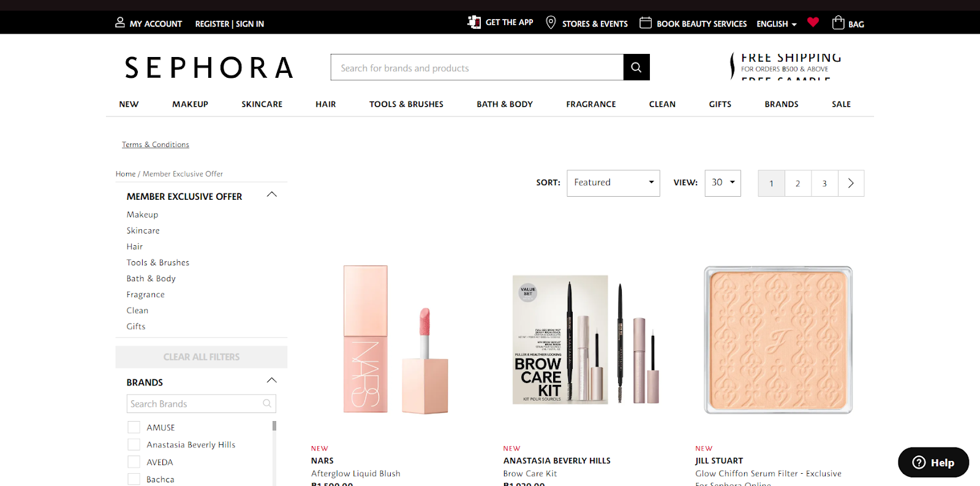The width and height of the screenshot is (980, 486).
Task: Click Home breadcrumb link
Action: (126, 174)
